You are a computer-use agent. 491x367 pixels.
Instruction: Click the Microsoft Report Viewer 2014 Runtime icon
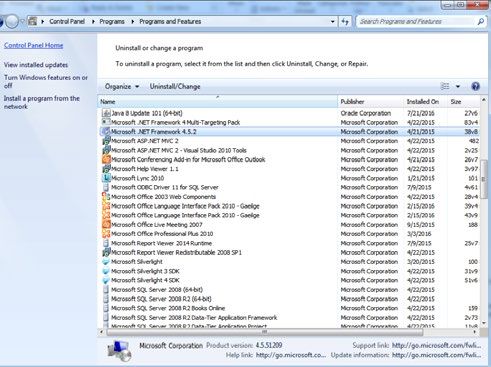(106, 243)
